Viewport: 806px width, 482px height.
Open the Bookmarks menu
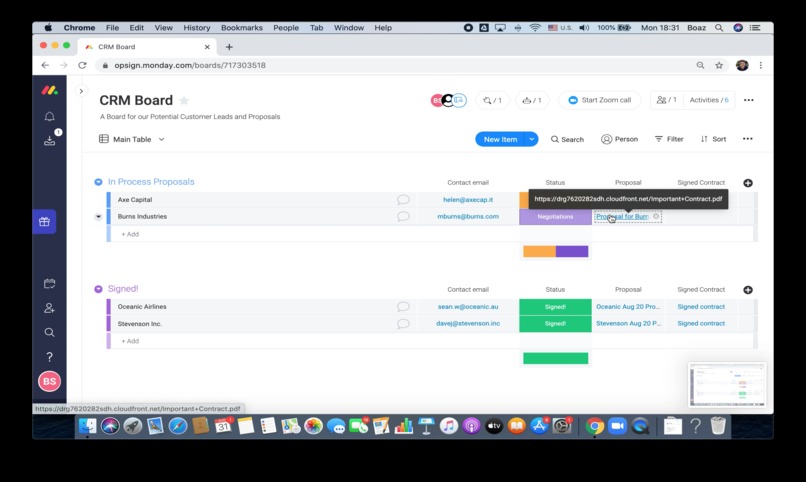pyautogui.click(x=242, y=28)
